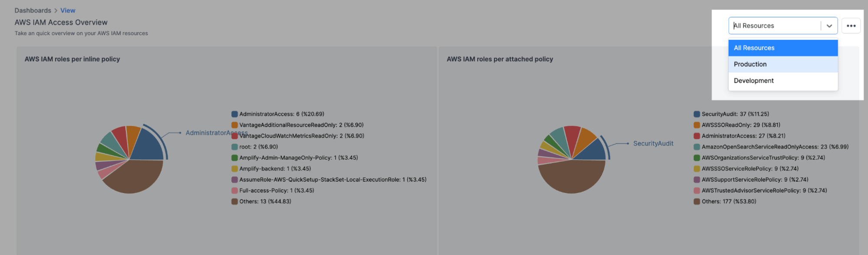Click the AdministratorAccess legend color square
The height and width of the screenshot is (255, 868).
(x=235, y=114)
